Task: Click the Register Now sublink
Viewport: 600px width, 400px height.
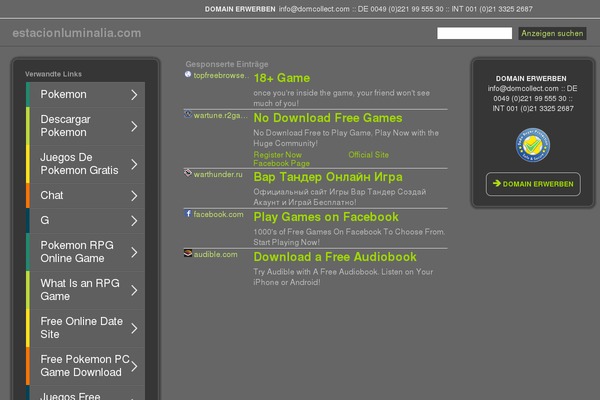Action: pos(277,155)
